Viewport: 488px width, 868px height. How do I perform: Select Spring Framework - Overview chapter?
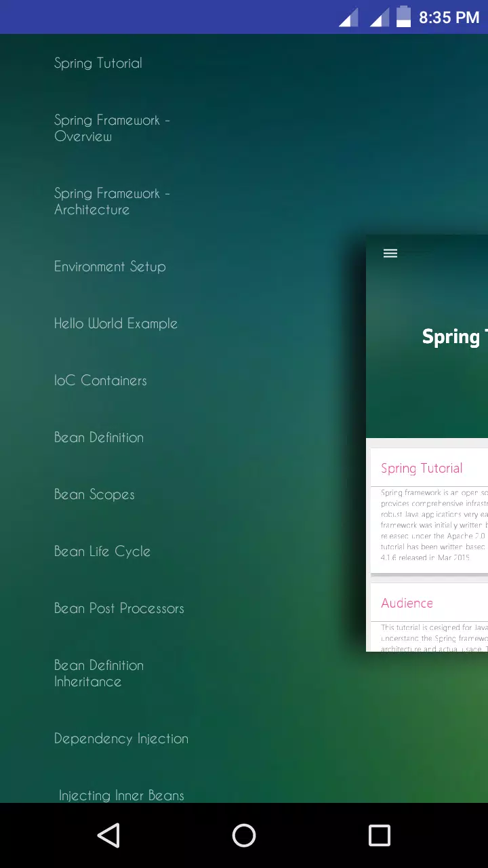(112, 128)
